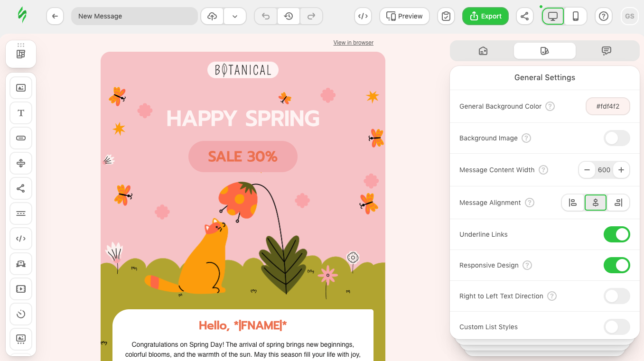Enable the Background Image toggle

pos(616,138)
